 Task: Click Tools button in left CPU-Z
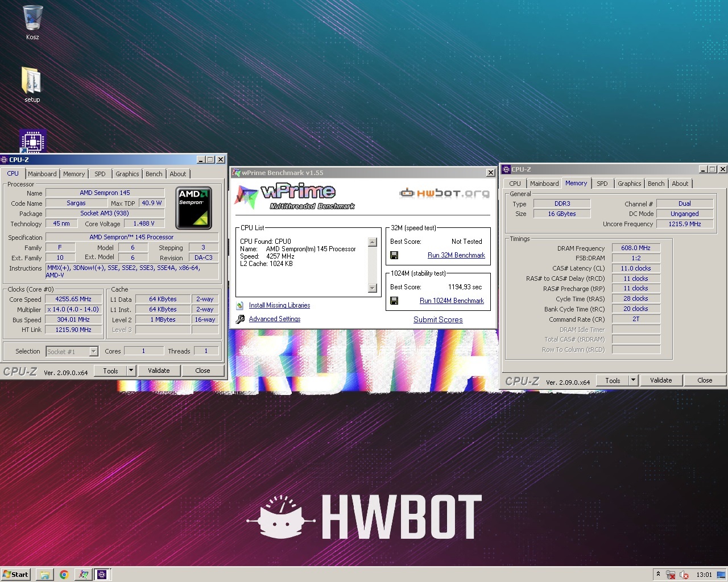pyautogui.click(x=110, y=371)
